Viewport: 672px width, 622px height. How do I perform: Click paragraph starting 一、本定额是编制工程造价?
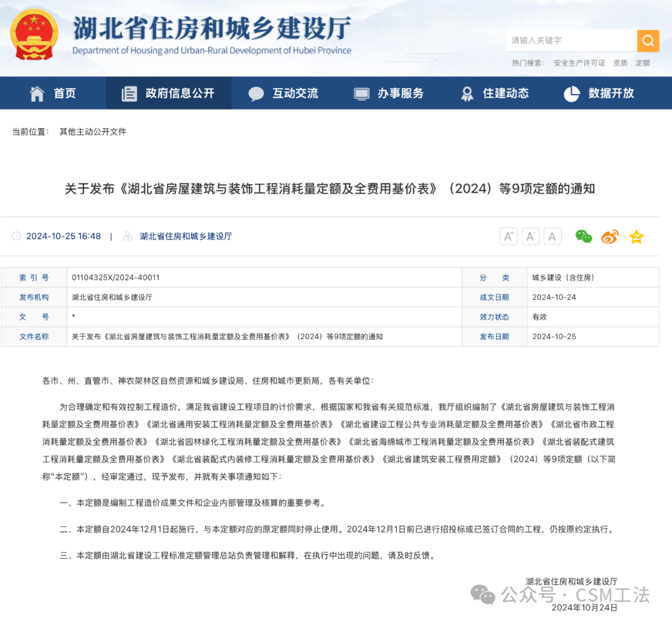[x=194, y=503]
